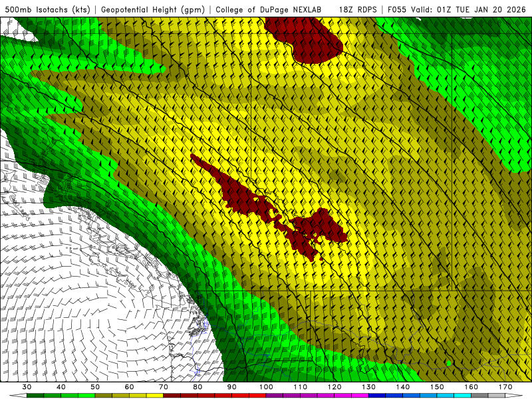
Task: Select the olive swatch starting at 50
Action: pyautogui.click(x=104, y=396)
